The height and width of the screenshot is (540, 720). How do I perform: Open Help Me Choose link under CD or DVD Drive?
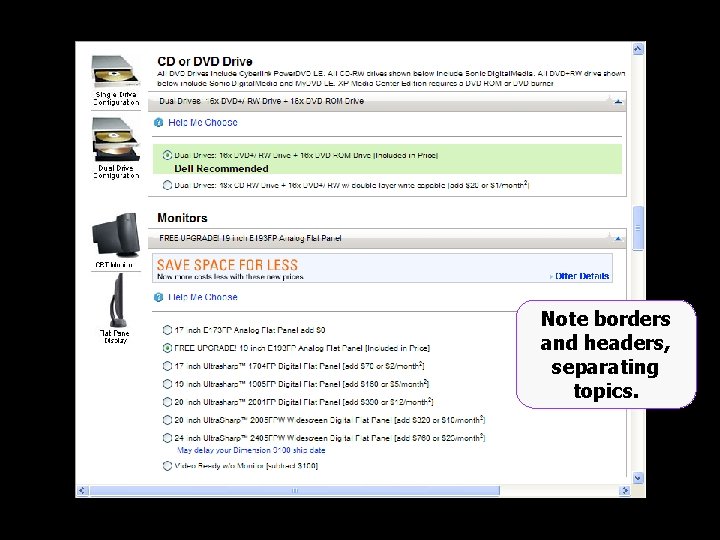click(202, 123)
